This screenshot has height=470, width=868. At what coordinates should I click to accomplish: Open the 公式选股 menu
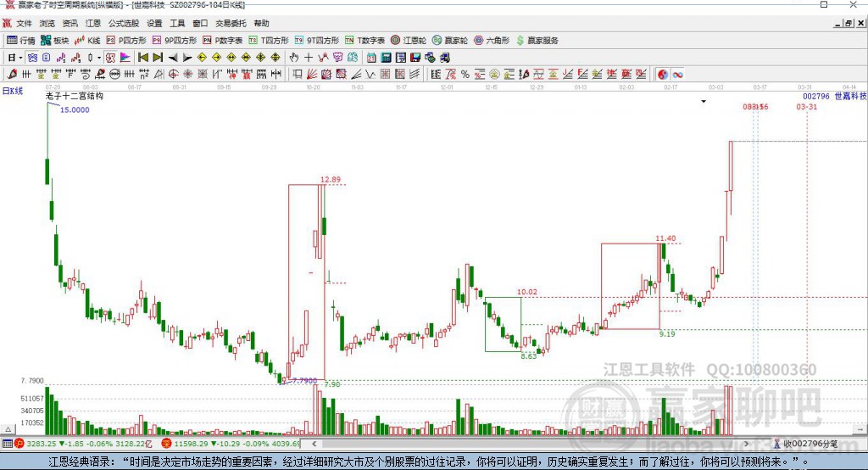pyautogui.click(x=124, y=23)
